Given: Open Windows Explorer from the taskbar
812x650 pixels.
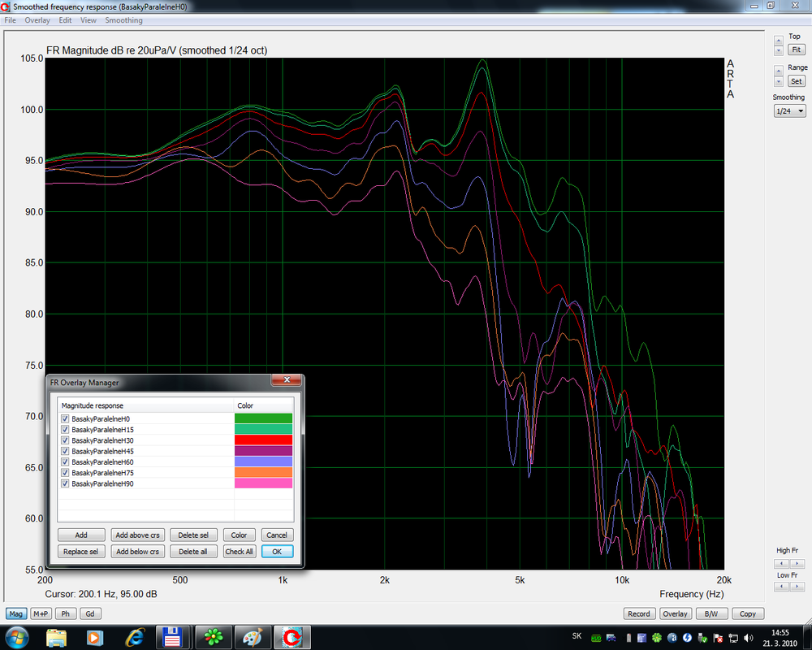Looking at the screenshot, I should 56,638.
